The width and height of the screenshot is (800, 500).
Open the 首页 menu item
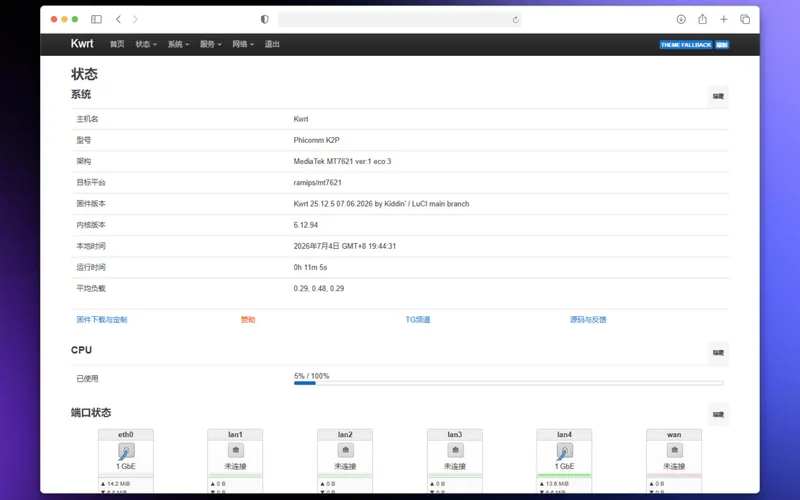pos(117,44)
